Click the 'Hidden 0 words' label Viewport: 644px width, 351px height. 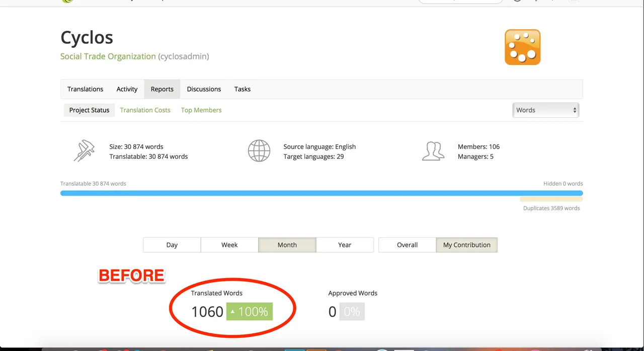tap(563, 184)
